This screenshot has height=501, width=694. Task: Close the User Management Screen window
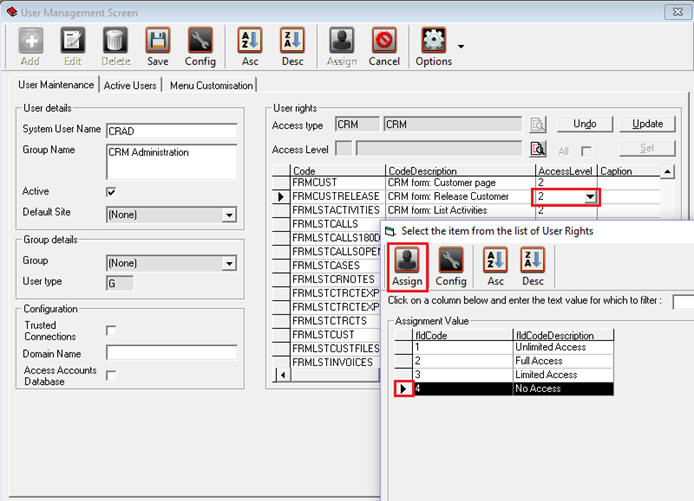(677, 12)
